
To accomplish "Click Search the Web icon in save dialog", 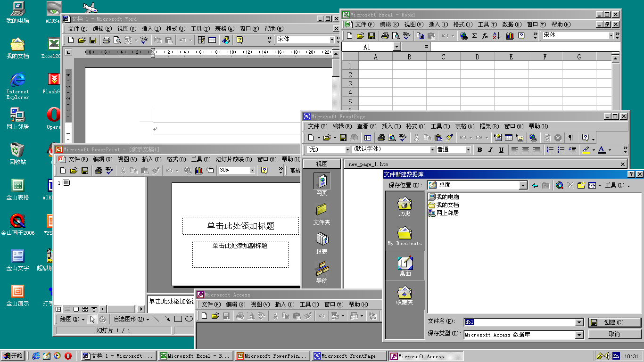I will tap(559, 185).
